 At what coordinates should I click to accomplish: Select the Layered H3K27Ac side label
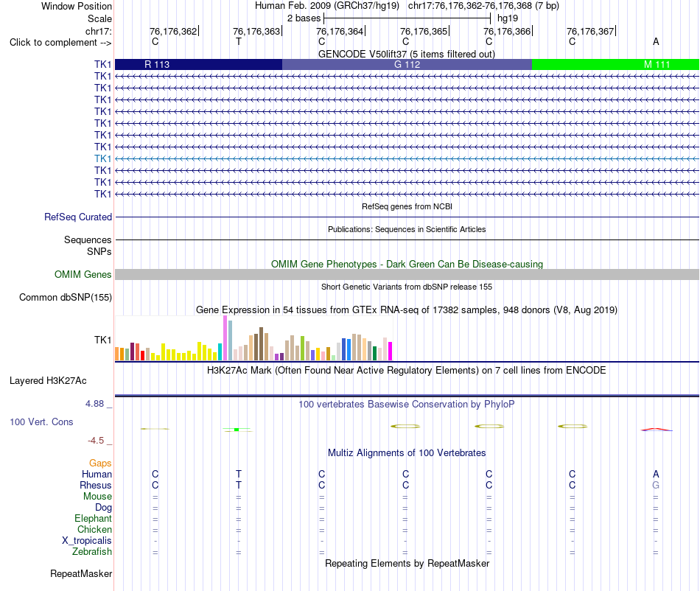pos(48,381)
